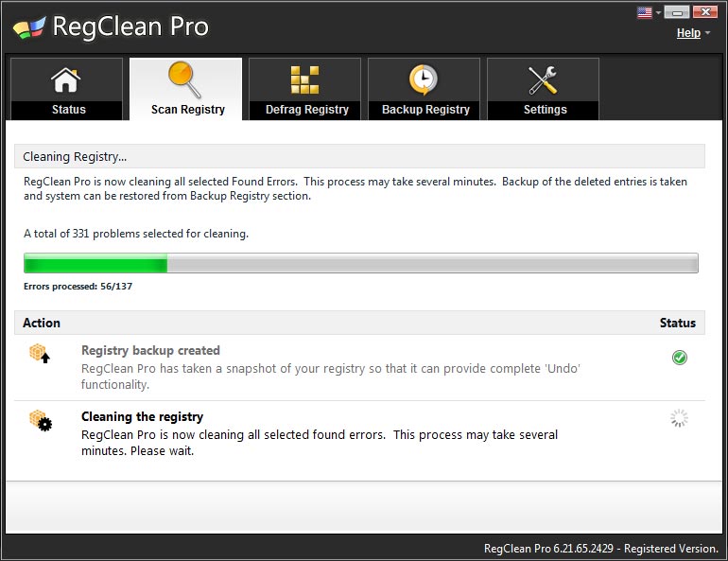Open the US flag language selector
Screen dimensions: 728x561
click(645, 12)
